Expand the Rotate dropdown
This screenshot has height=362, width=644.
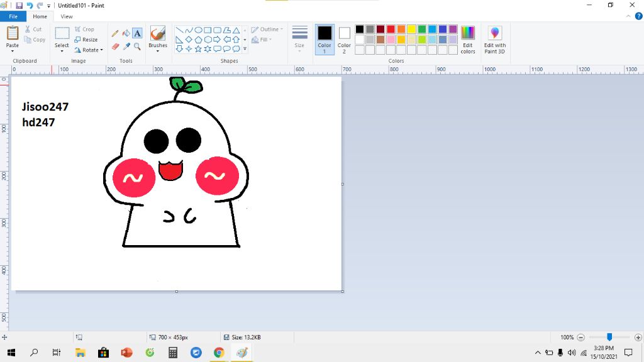(x=88, y=50)
